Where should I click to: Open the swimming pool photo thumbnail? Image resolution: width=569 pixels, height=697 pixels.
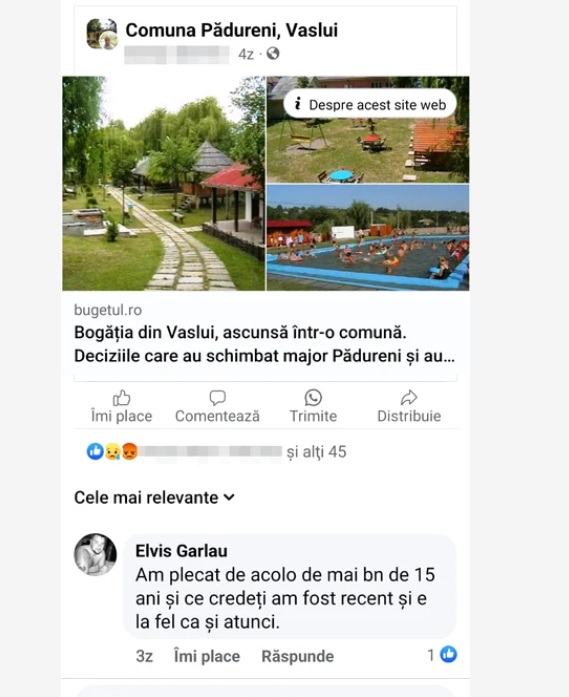click(x=368, y=238)
